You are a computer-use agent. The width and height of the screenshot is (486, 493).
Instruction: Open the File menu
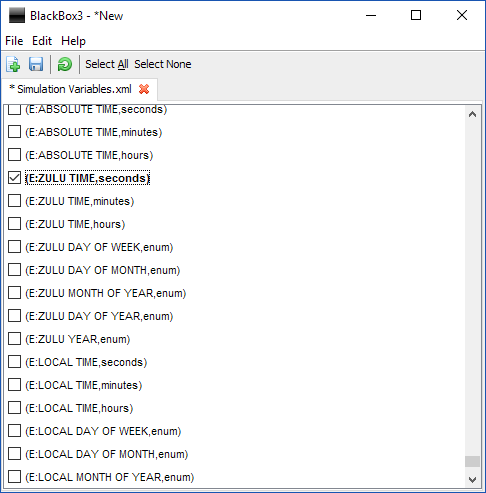[x=14, y=41]
